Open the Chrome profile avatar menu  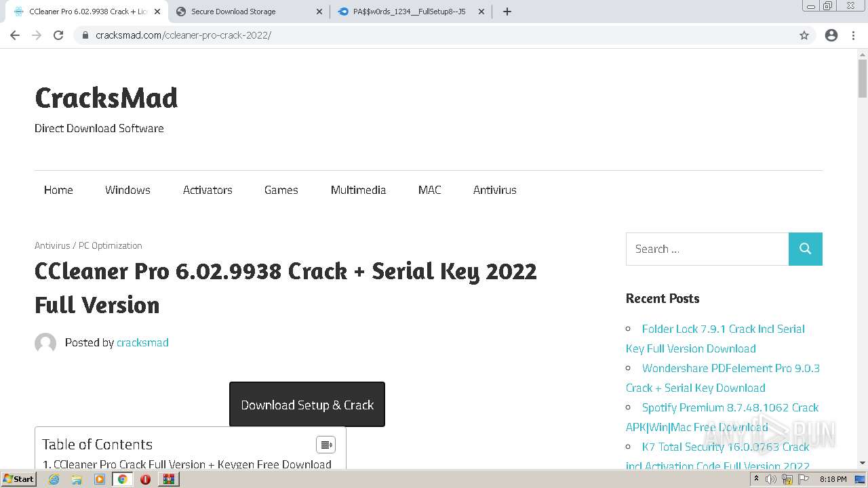click(831, 35)
